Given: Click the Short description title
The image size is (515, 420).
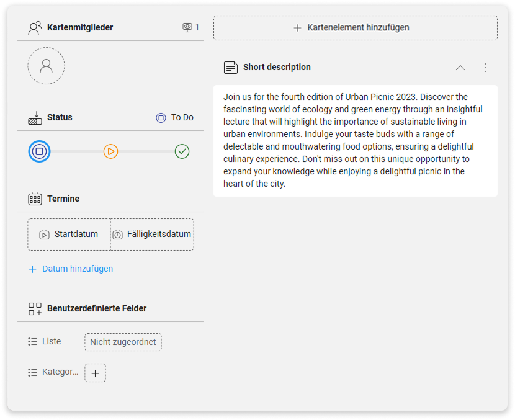Looking at the screenshot, I should coord(277,67).
